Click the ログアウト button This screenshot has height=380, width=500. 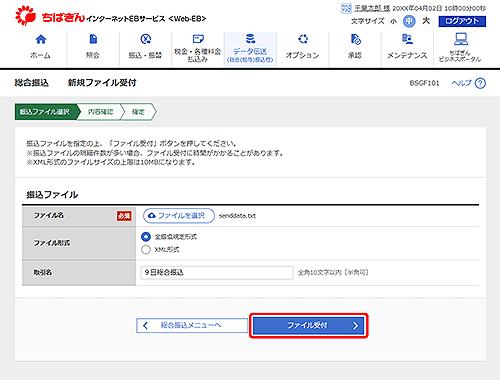point(462,21)
